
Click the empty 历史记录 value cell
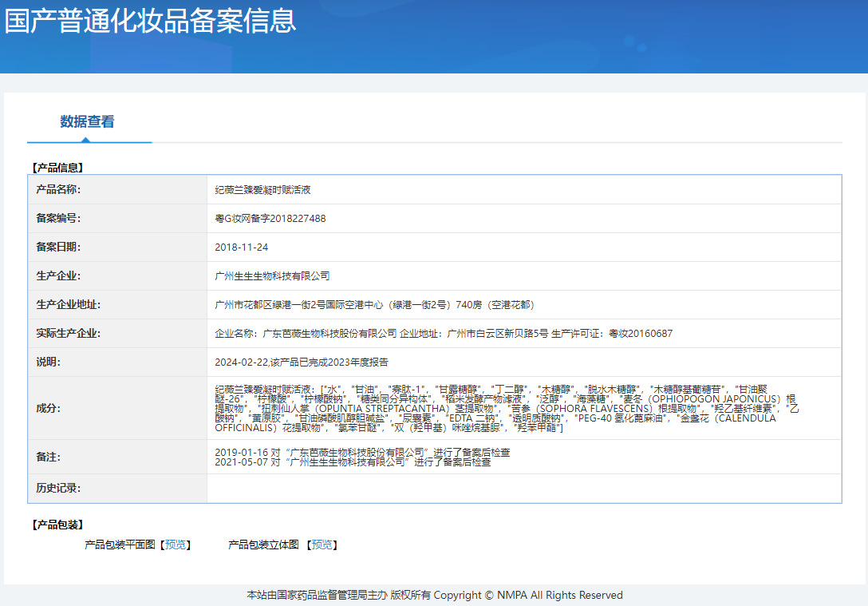click(523, 489)
